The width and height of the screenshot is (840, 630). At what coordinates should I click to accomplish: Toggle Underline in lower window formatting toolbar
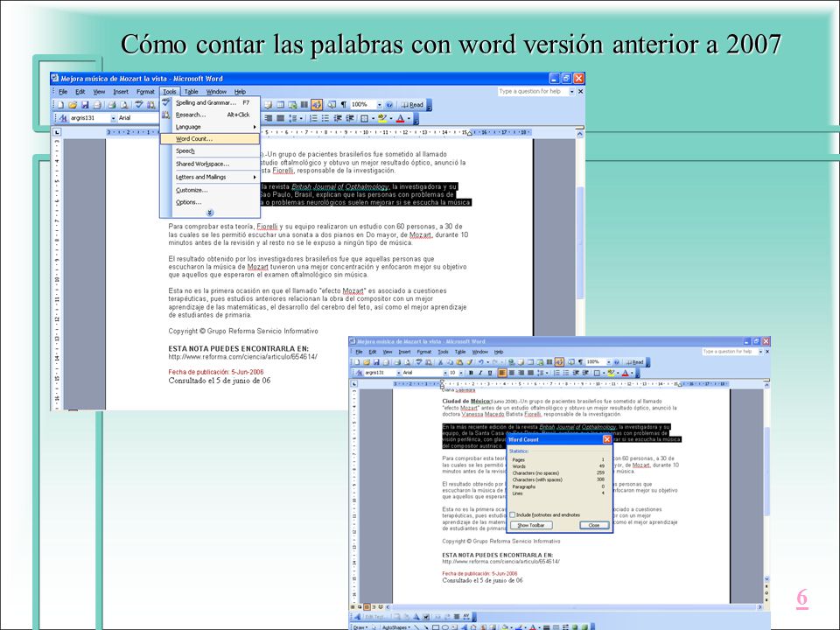[x=490, y=373]
